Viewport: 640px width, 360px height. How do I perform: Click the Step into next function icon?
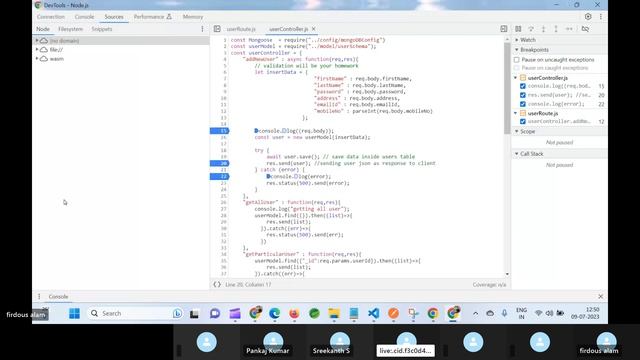coord(543,29)
